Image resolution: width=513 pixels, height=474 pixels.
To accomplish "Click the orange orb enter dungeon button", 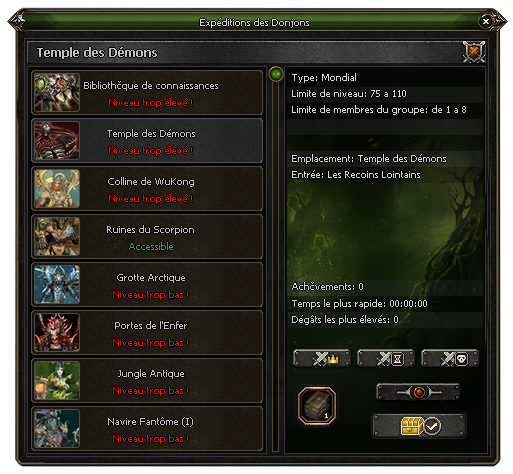I will click(418, 392).
